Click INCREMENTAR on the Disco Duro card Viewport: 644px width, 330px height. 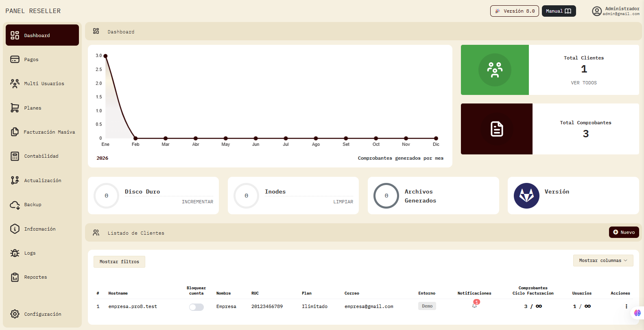197,202
